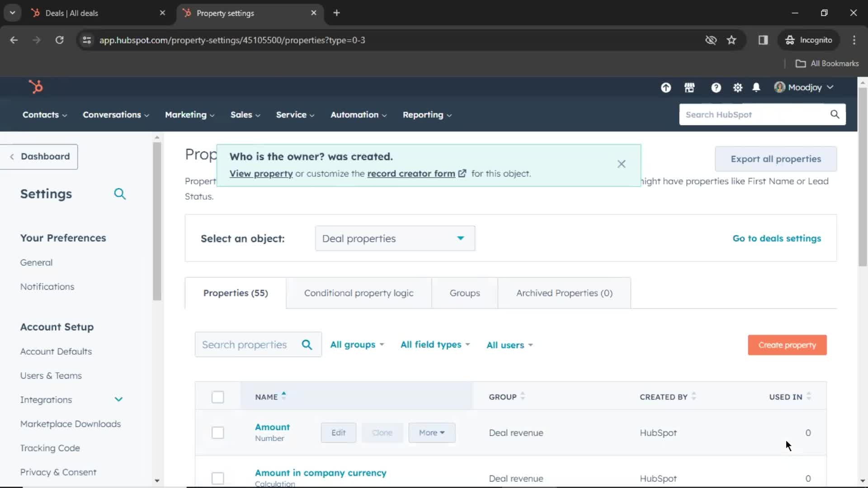This screenshot has width=868, height=488.
Task: Reload the page with the refresh icon
Action: [x=59, y=40]
